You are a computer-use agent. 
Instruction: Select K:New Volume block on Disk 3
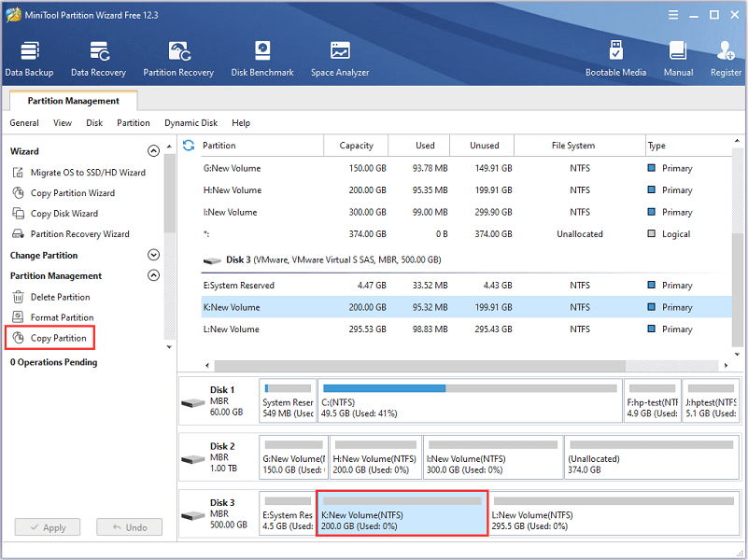click(x=402, y=513)
